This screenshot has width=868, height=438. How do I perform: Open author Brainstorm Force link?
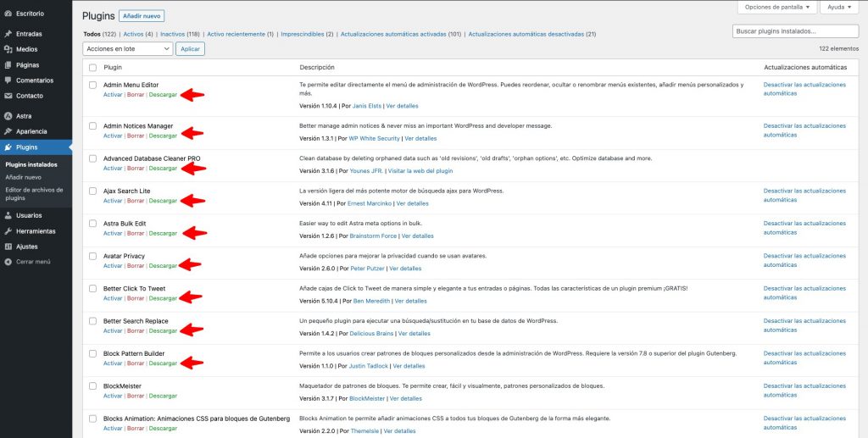click(x=373, y=236)
